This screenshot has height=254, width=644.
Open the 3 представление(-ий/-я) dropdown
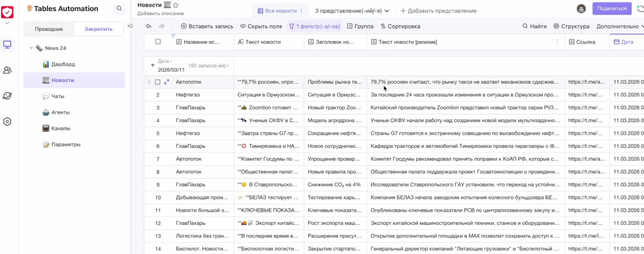[x=352, y=11]
